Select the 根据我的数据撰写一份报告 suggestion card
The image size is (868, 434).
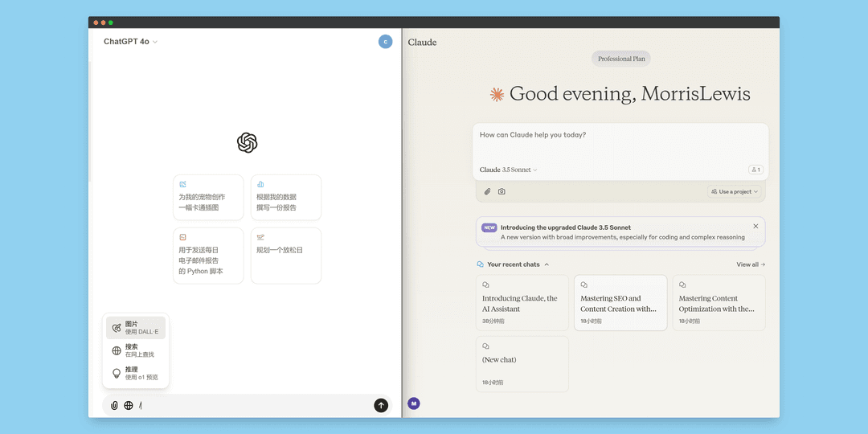pyautogui.click(x=285, y=197)
